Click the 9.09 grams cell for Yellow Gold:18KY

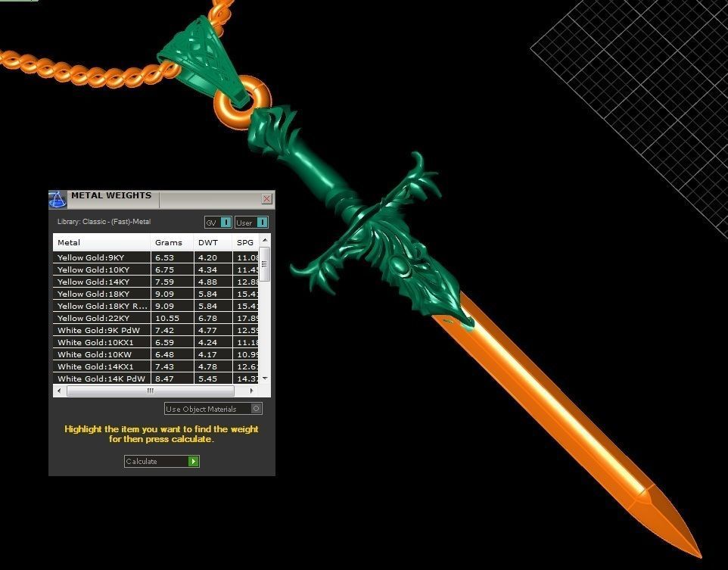[x=173, y=294]
